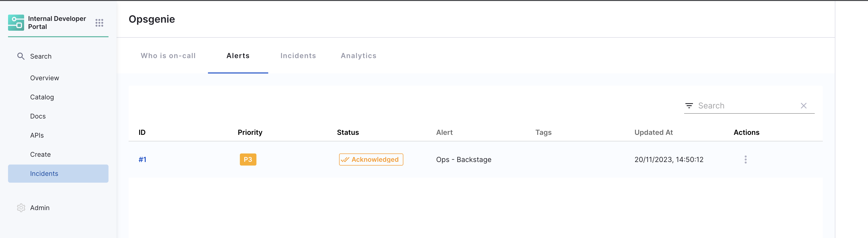
Task: Navigate to Catalog in the sidebar
Action: (x=42, y=97)
